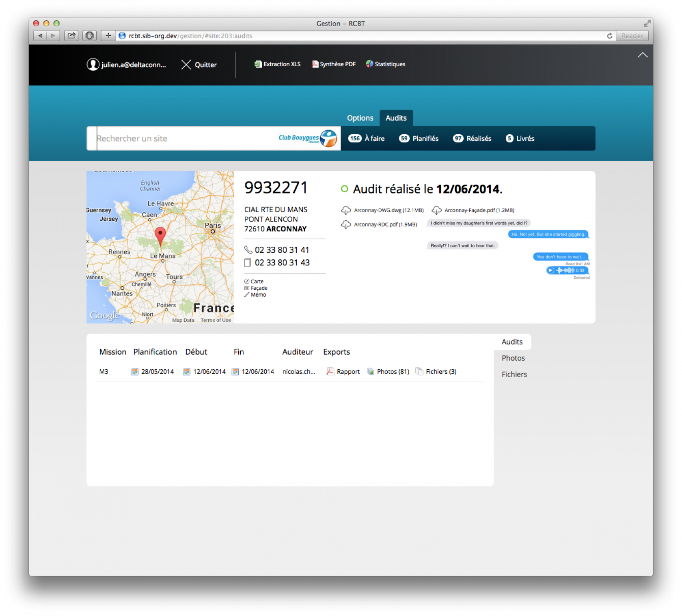Reload the page

609,36
